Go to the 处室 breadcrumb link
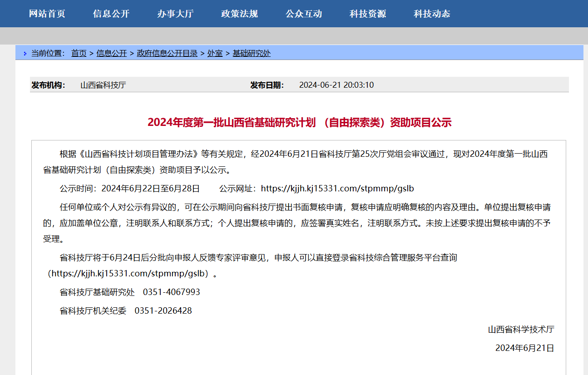The image size is (588, 375). point(215,53)
